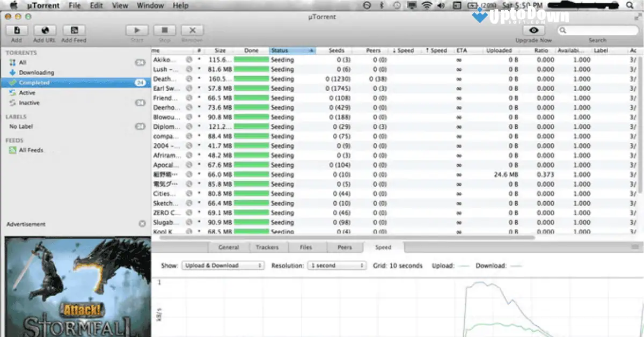
Task: Switch to the Trackers tab
Action: (268, 247)
